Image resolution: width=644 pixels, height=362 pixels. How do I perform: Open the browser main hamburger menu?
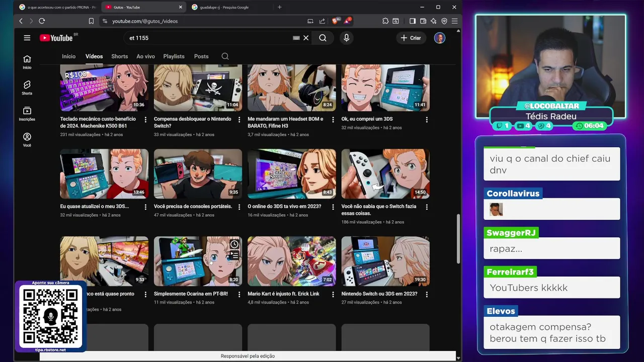[454, 21]
